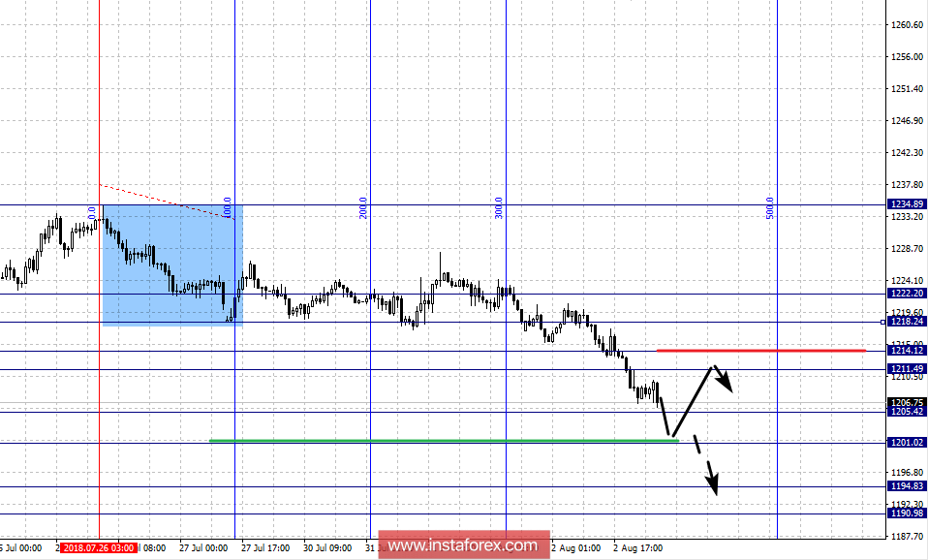Click the 30 Jul 09:00 time label
Viewport: 928px width, 560px height.
(327, 548)
